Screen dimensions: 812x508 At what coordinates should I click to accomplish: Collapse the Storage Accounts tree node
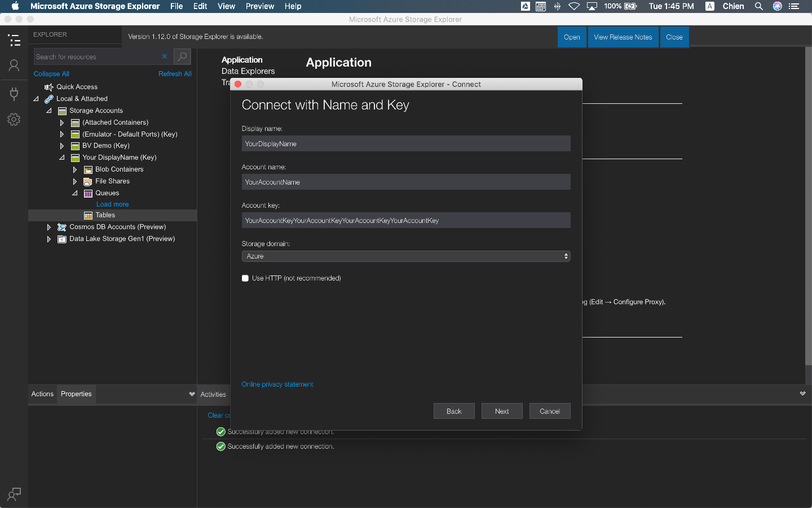49,111
